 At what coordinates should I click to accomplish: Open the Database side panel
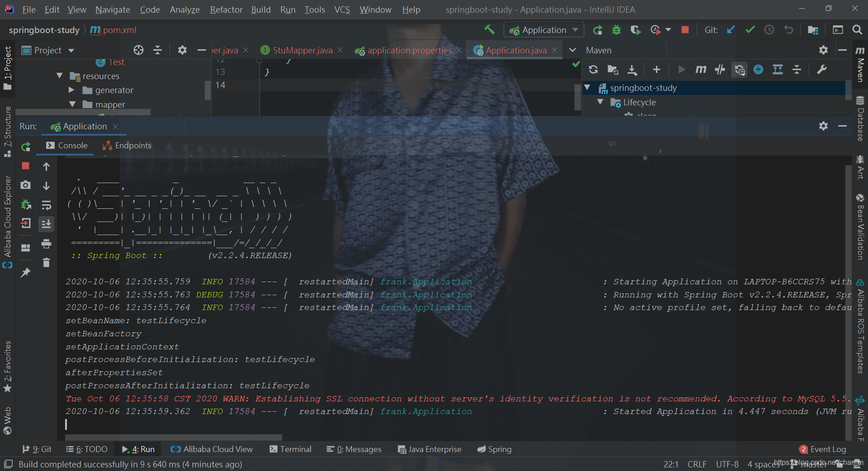[x=860, y=118]
